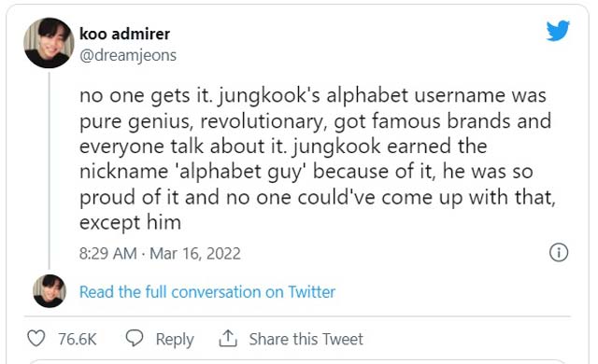
Task: Click the 76.6K likes count
Action: [x=77, y=339]
